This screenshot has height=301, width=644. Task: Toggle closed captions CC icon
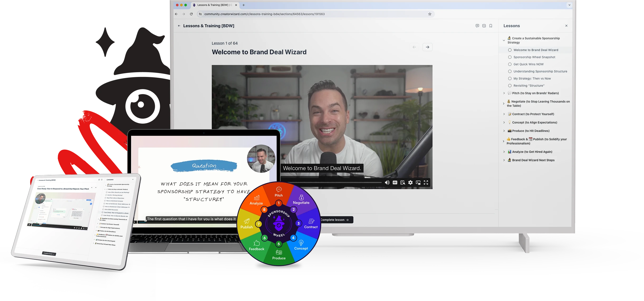395,183
